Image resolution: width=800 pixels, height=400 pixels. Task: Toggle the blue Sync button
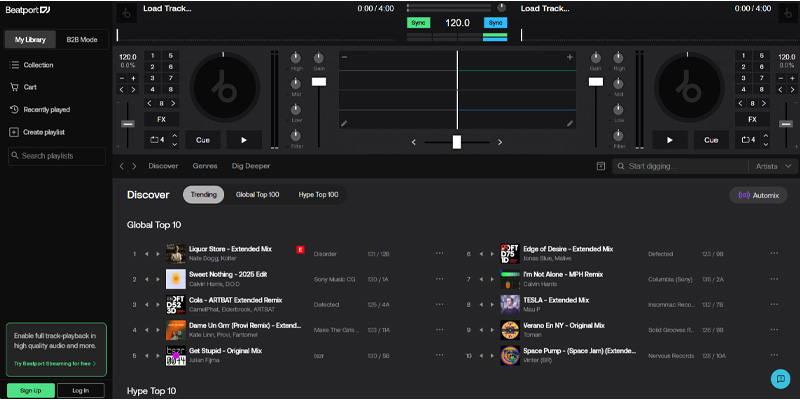click(495, 22)
